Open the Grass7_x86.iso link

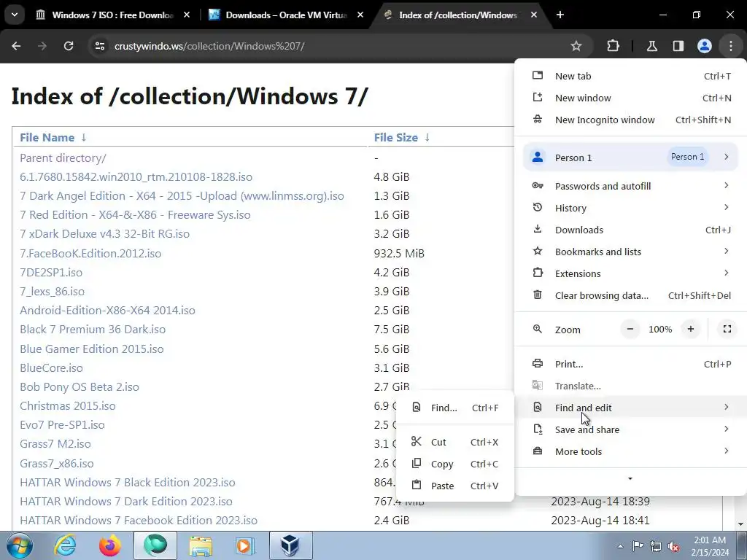click(57, 463)
